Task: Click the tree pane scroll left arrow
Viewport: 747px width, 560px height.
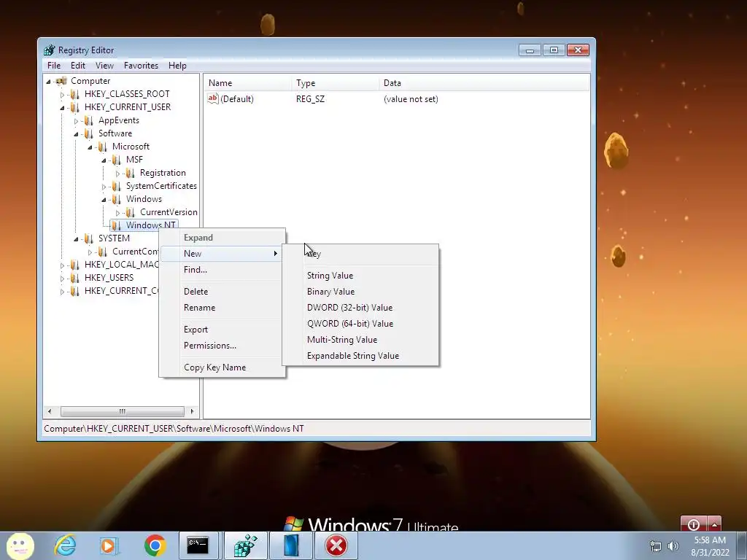Action: click(50, 411)
